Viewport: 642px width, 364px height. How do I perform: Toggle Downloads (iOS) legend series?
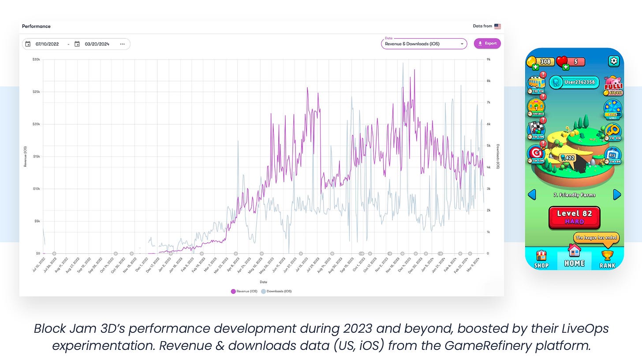pos(276,291)
